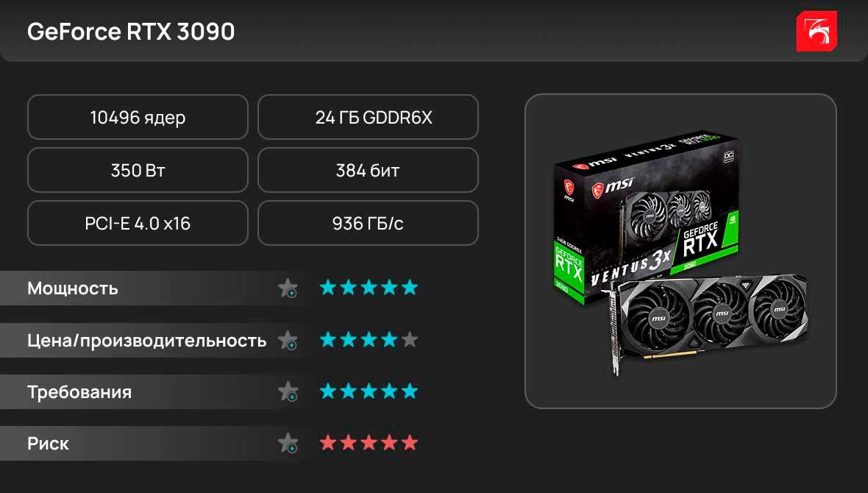Click the star badge icon beside Цена/производительность
The image size is (868, 493).
[x=288, y=341]
